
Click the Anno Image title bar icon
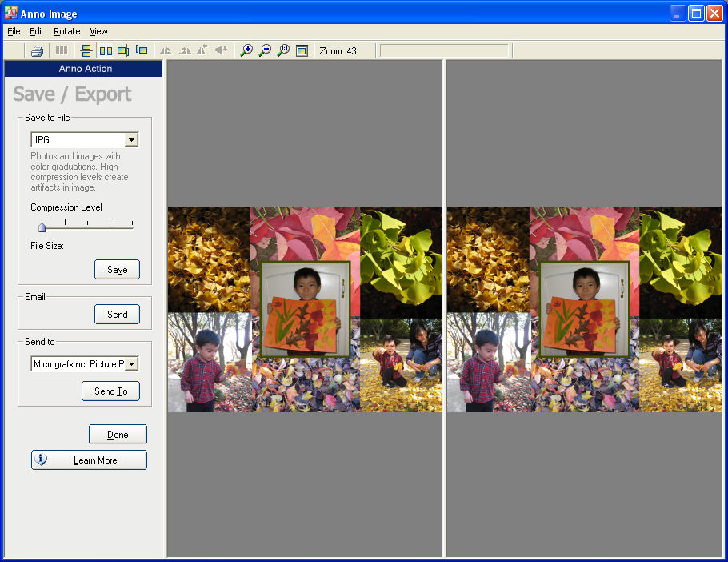(x=10, y=13)
